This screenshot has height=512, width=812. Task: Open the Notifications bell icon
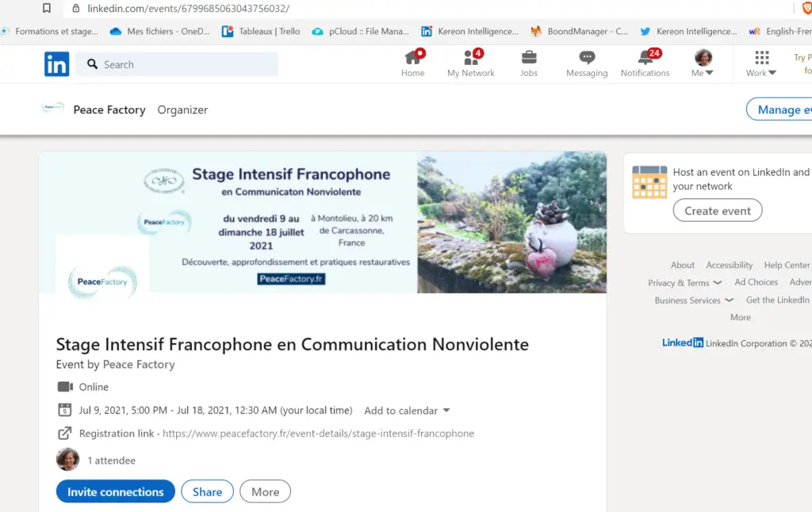coord(645,58)
